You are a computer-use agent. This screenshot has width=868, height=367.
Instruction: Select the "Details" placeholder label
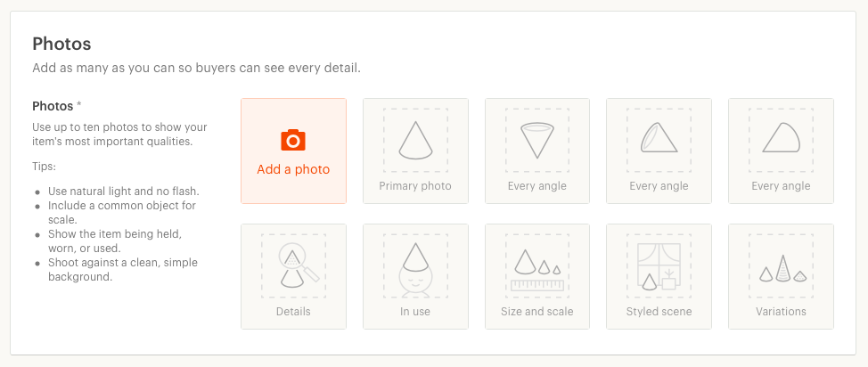[293, 312]
